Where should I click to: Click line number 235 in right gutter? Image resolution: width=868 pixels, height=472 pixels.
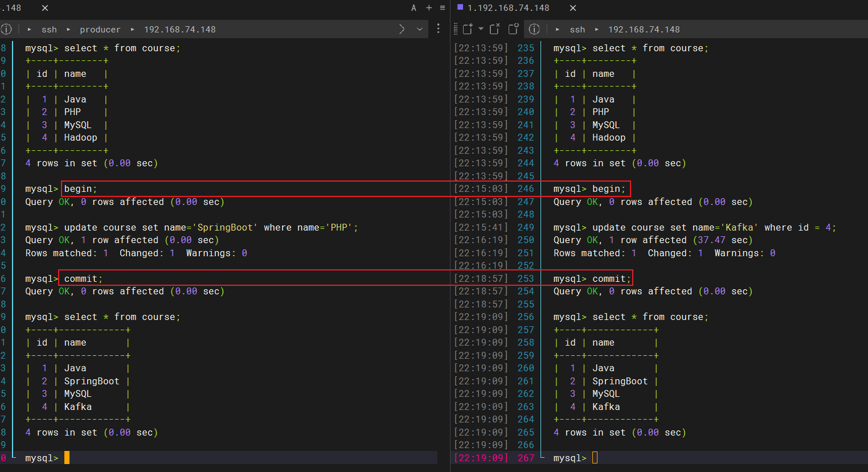point(526,48)
